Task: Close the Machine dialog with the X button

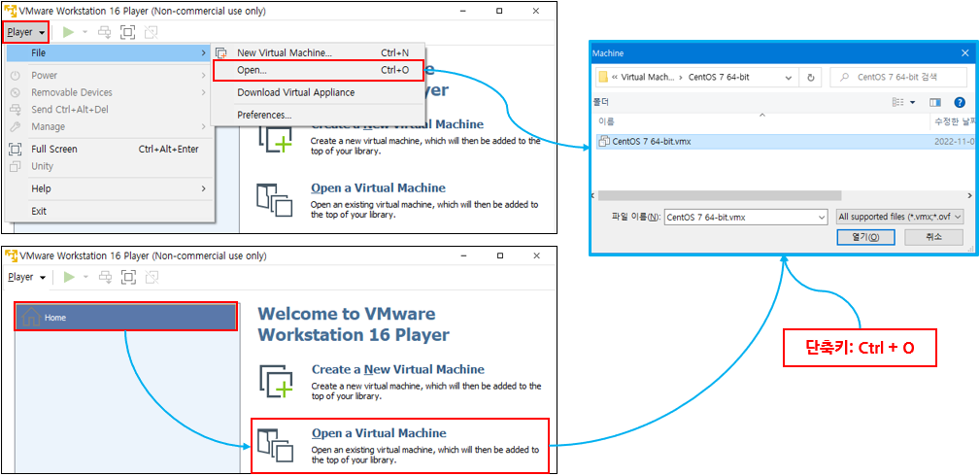Action: [963, 53]
